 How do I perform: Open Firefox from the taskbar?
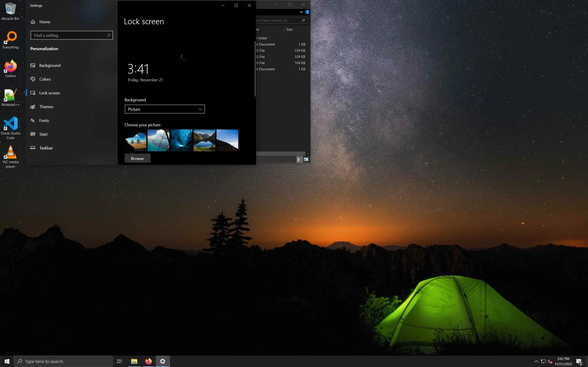click(148, 361)
